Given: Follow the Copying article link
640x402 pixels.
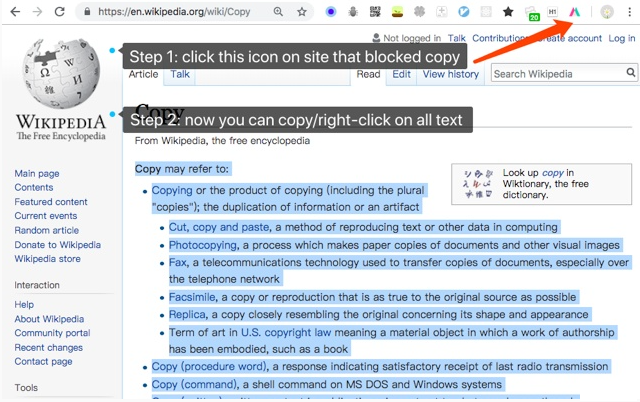Looking at the screenshot, I should pos(172,190).
